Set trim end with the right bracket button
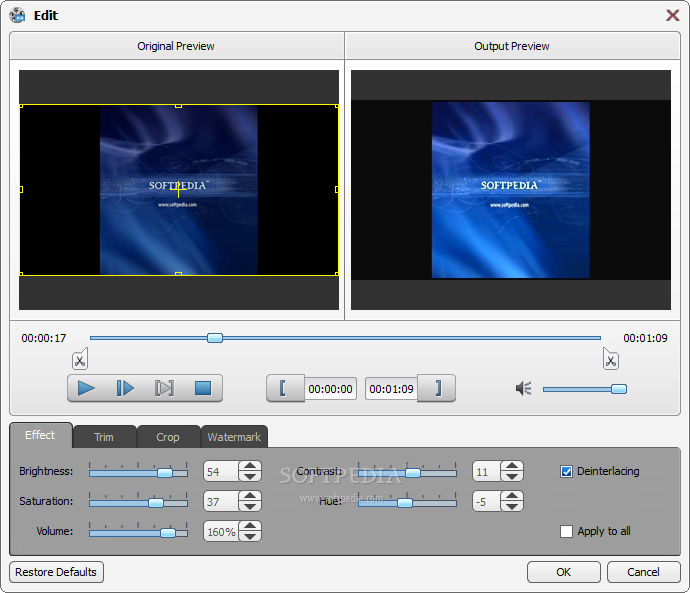Screen dimensions: 690x593 pos(437,388)
